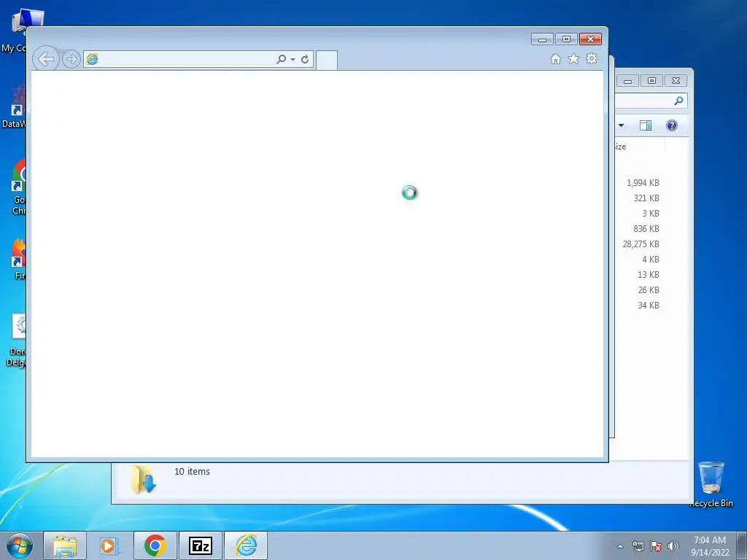Minimize the Explorer window behind

tap(627, 81)
